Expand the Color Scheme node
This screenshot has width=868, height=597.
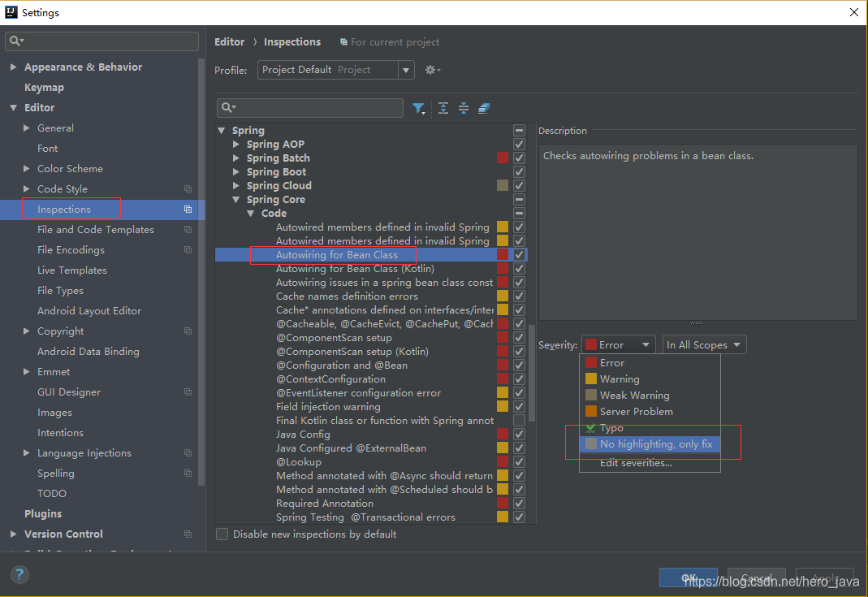point(27,168)
